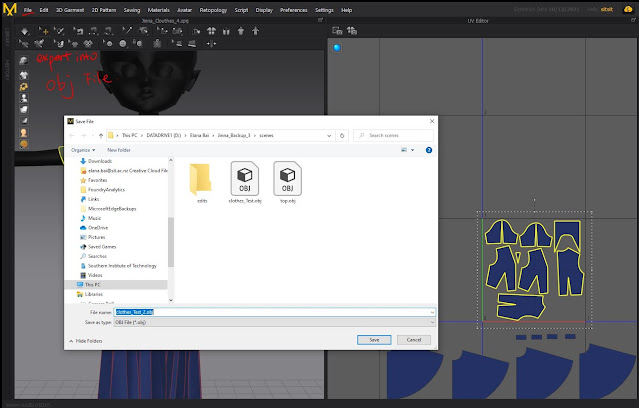Expand the address bar history dropdown

click(329, 136)
